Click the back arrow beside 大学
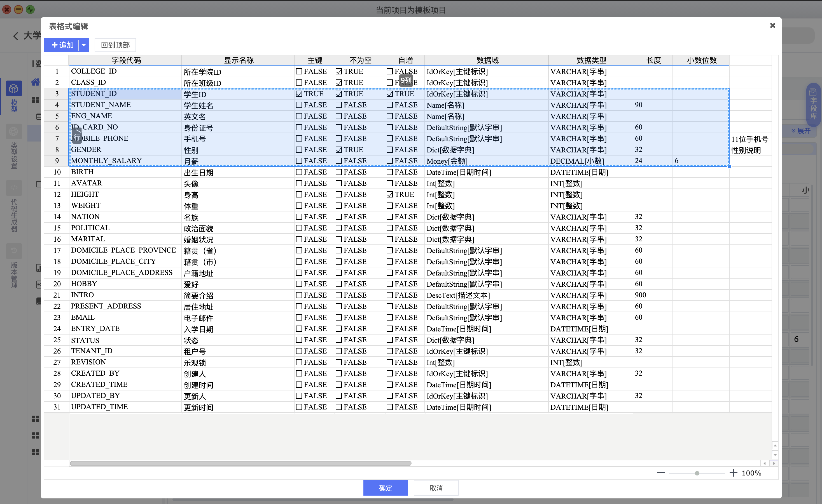This screenshot has height=504, width=822. [x=15, y=36]
